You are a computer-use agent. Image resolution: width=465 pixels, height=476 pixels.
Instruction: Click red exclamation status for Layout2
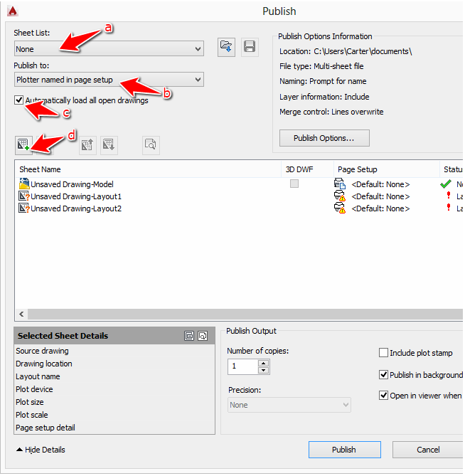pos(449,208)
